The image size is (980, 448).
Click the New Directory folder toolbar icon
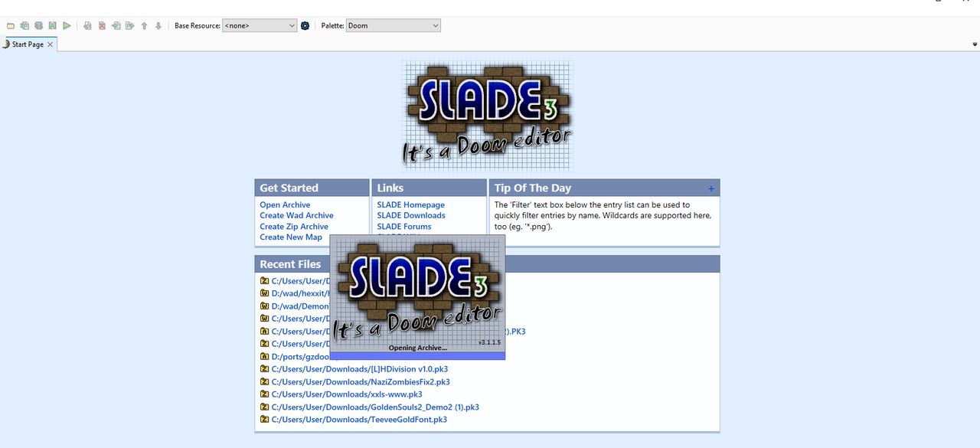point(11,25)
